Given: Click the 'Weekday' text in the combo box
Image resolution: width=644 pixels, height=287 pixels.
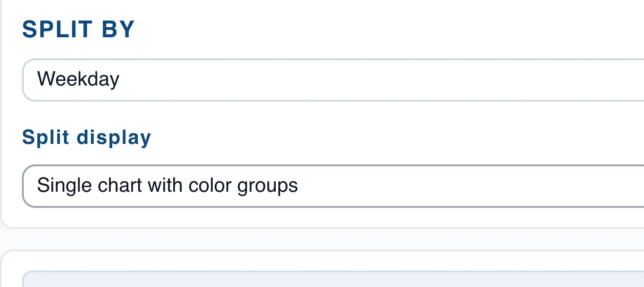Looking at the screenshot, I should pyautogui.click(x=78, y=80).
